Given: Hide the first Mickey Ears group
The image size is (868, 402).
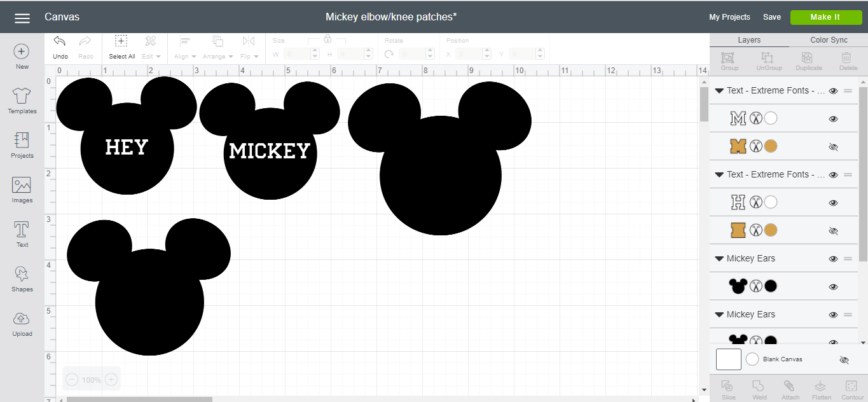Looking at the screenshot, I should pyautogui.click(x=833, y=259).
